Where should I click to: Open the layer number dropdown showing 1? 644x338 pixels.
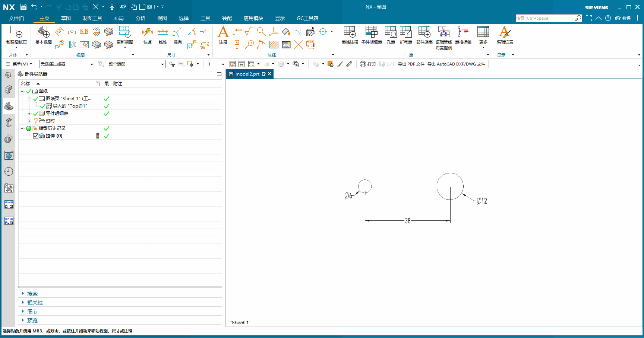217,64
